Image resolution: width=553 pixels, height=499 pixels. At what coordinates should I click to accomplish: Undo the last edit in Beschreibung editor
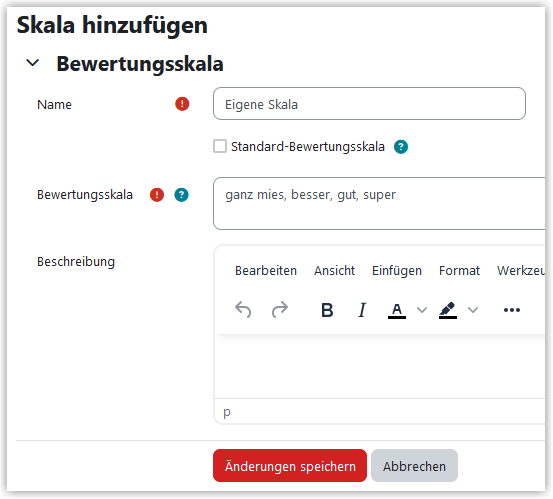point(243,310)
